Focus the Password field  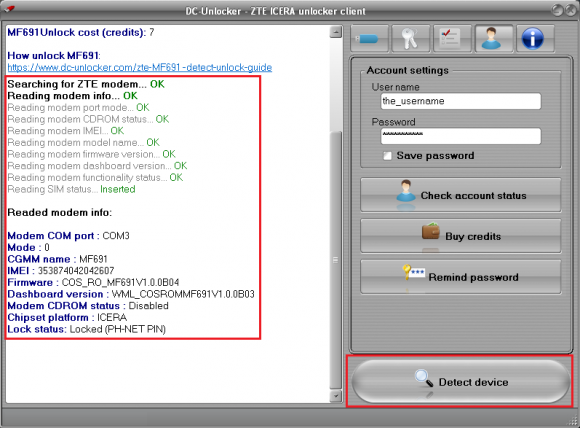point(461,136)
